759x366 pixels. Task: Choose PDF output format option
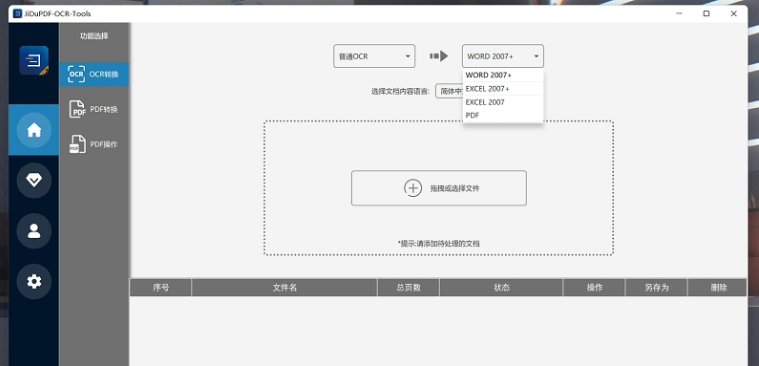(x=503, y=115)
